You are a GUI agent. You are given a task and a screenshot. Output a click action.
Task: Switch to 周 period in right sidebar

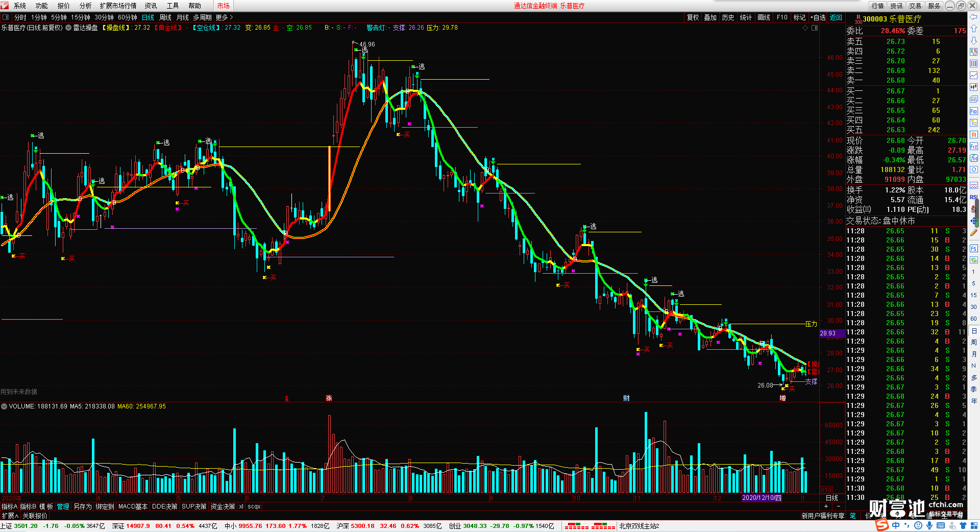974,343
